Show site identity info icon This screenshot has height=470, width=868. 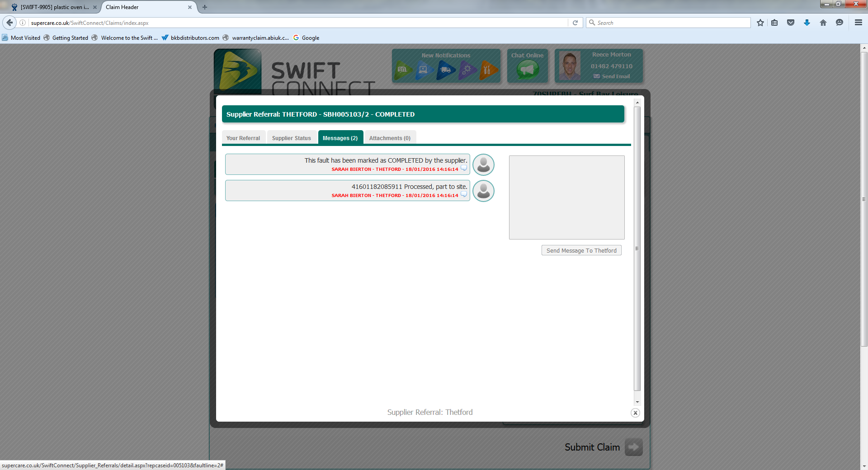coord(23,23)
